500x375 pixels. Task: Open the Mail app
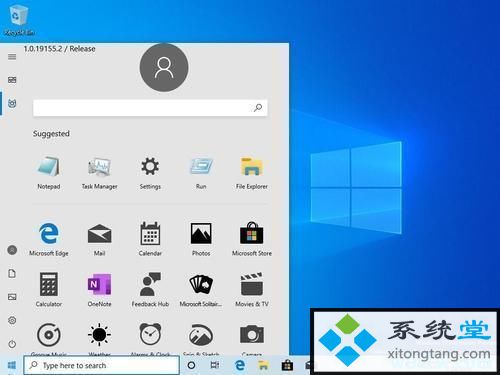click(x=99, y=239)
